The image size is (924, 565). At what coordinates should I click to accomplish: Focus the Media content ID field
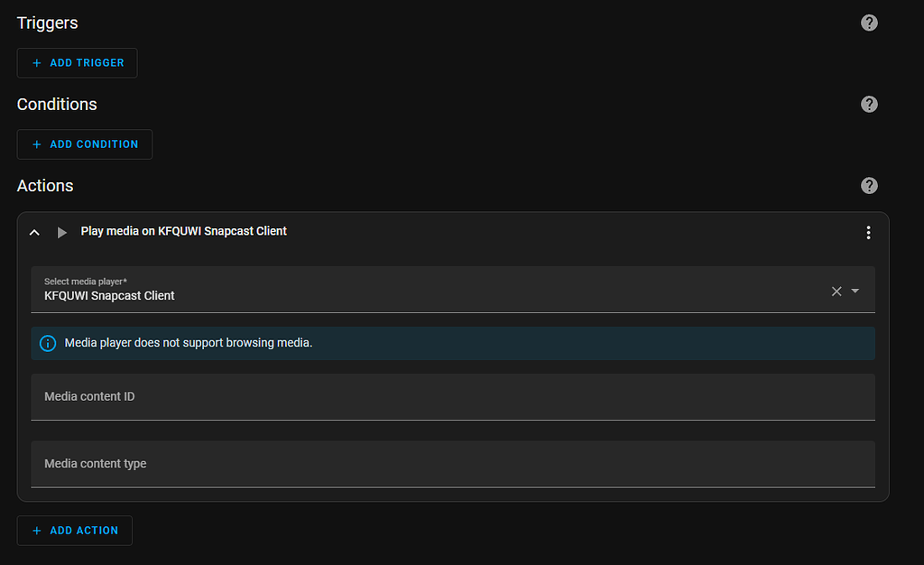point(452,397)
